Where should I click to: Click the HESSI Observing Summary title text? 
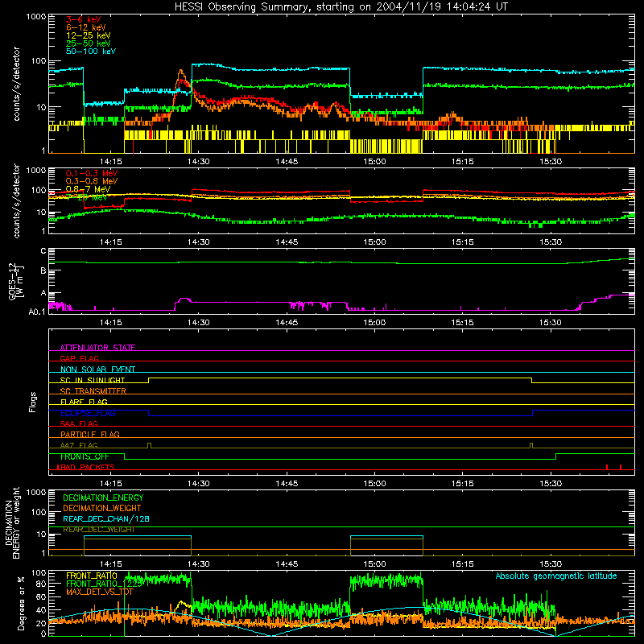(x=341, y=7)
